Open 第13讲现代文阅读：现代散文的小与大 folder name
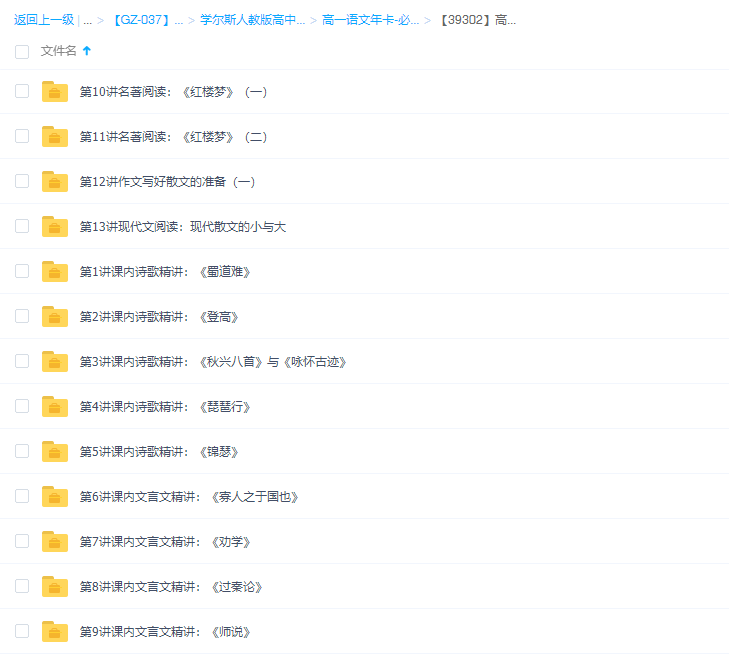 click(183, 227)
